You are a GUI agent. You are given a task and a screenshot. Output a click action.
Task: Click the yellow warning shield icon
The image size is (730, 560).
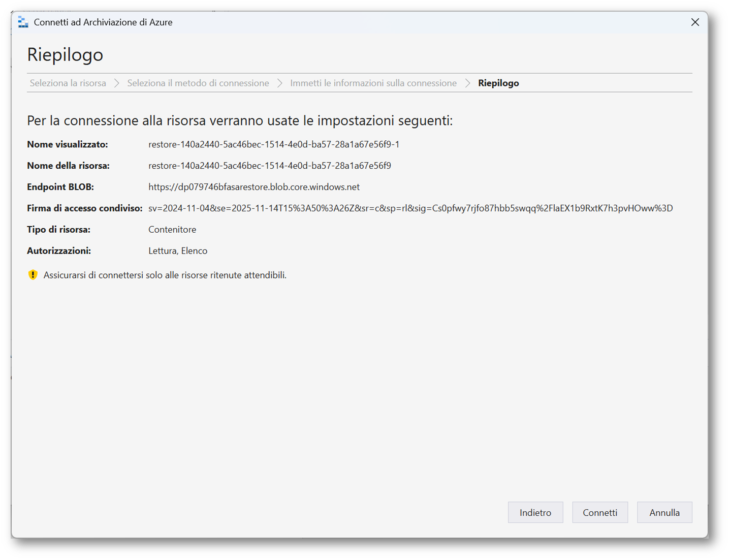tap(33, 275)
